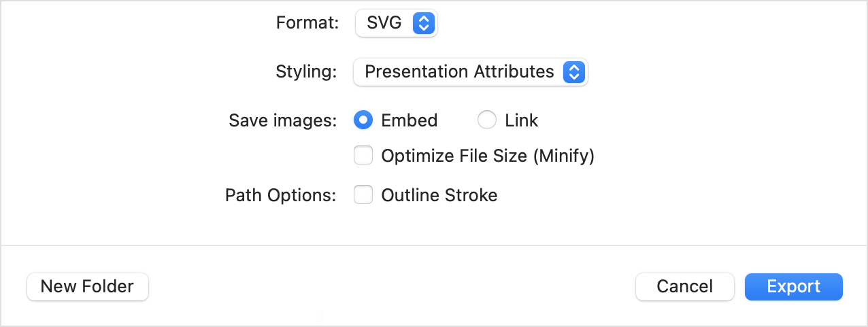The height and width of the screenshot is (327, 868).
Task: Click the Presentation Attributes text in Styling
Action: [x=459, y=72]
